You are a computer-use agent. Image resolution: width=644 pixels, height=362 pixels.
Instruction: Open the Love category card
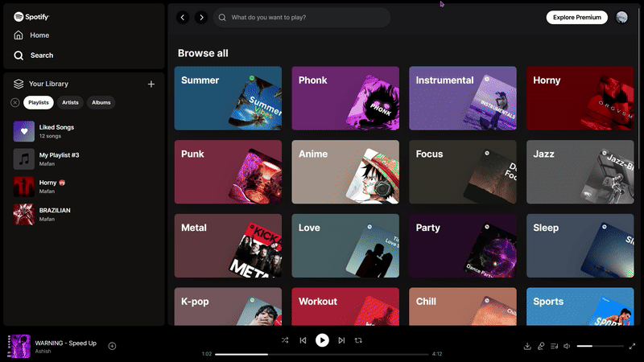[x=345, y=245]
